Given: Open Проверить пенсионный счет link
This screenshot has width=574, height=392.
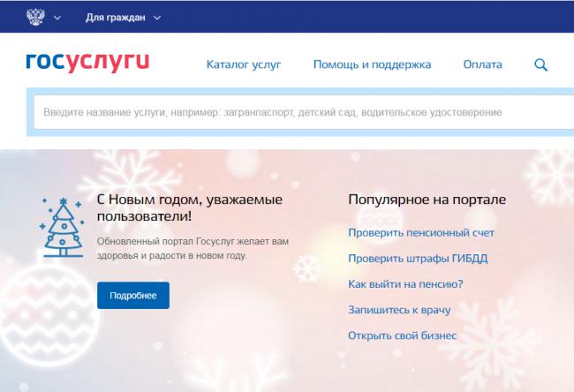Looking at the screenshot, I should 421,233.
